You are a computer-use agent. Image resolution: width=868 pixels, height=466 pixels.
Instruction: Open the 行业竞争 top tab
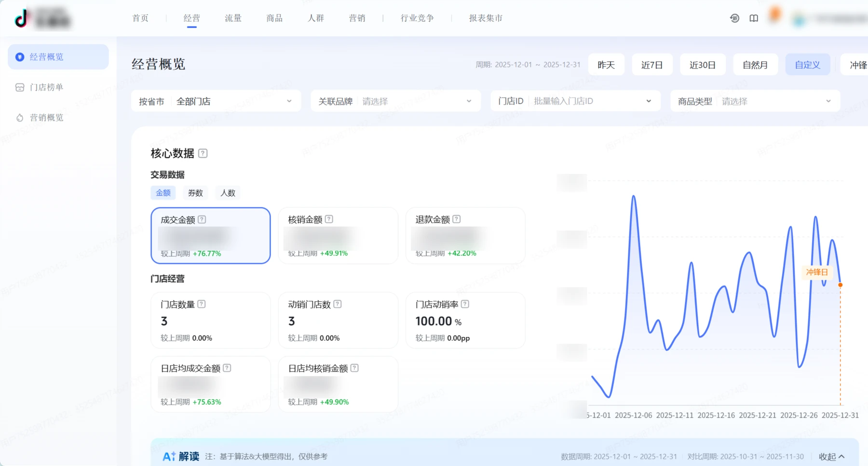click(x=417, y=18)
